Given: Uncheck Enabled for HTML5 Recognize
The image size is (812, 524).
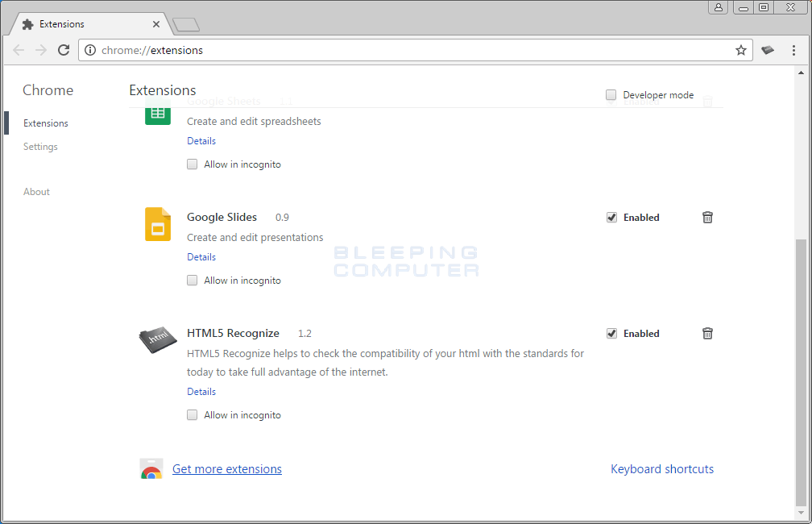Looking at the screenshot, I should (x=611, y=333).
